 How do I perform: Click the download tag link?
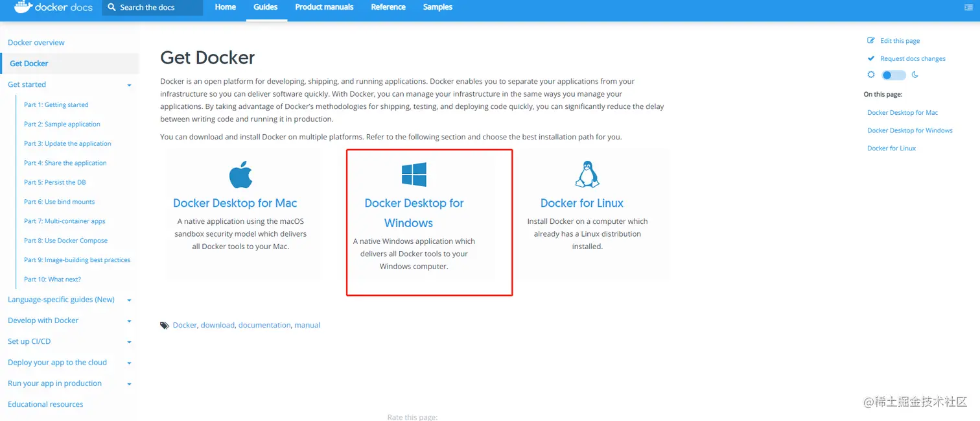click(x=218, y=326)
